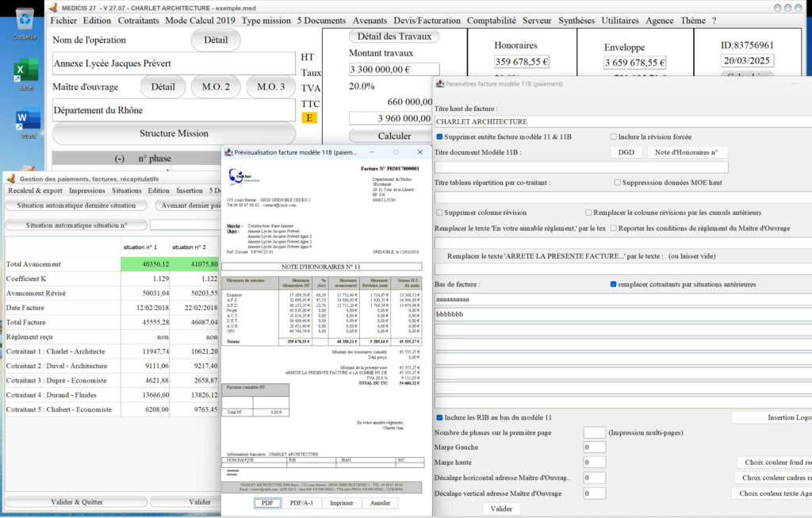
Task: Click the Bas de facture field containing aaaaaaaaaa
Action: (623, 299)
